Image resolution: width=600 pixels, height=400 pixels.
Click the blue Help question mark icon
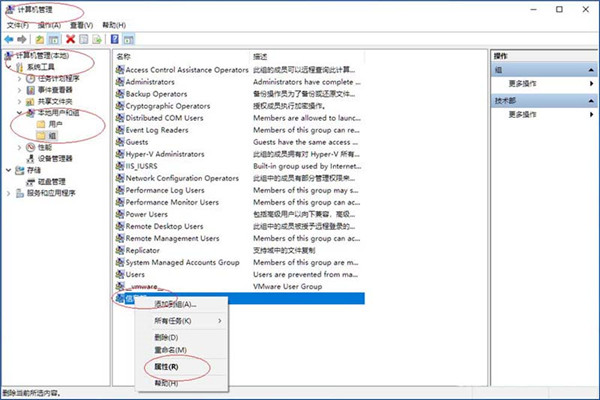pyautogui.click(x=115, y=39)
